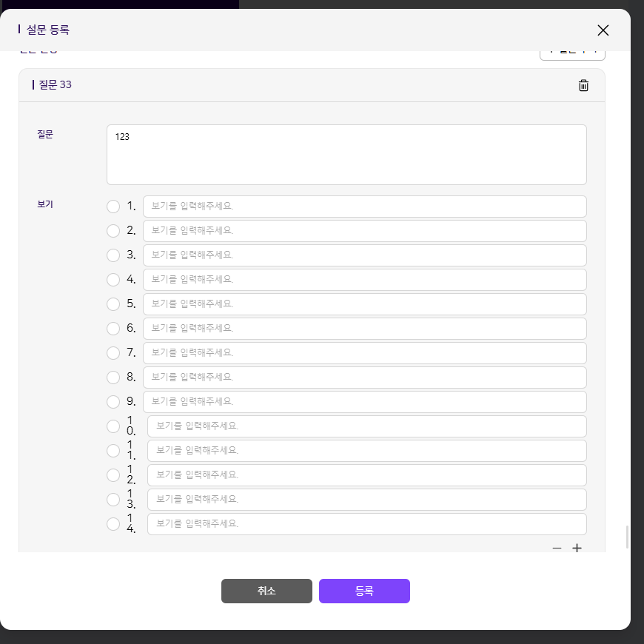
Task: Focus the input field for option 13
Action: point(366,500)
